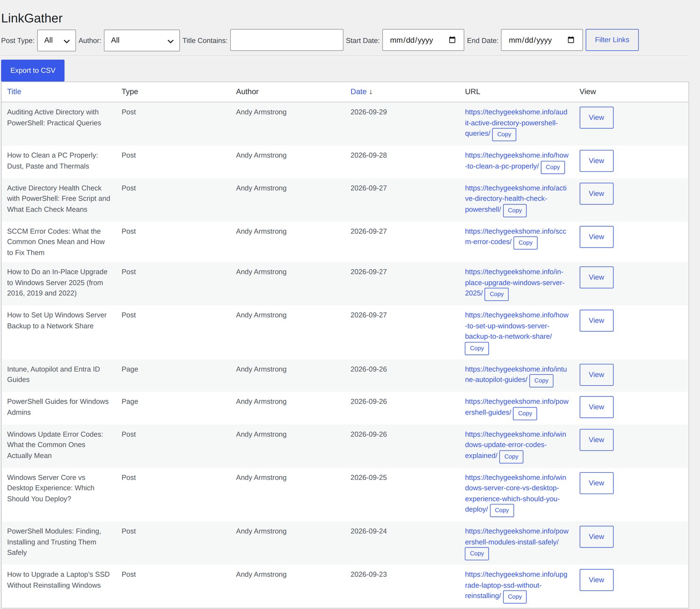Open the active-directory-health-check-powershell link
Screen dimensions: 700x609
516,199
